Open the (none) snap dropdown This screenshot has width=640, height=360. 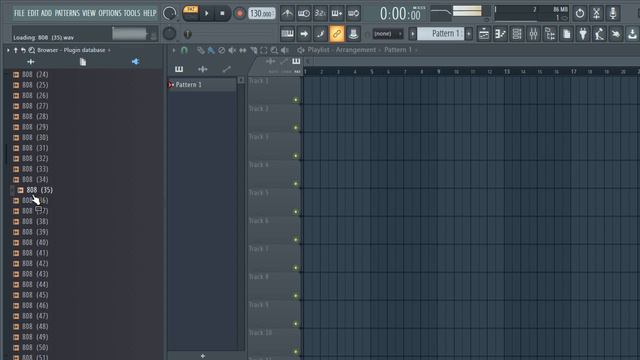(x=387, y=34)
